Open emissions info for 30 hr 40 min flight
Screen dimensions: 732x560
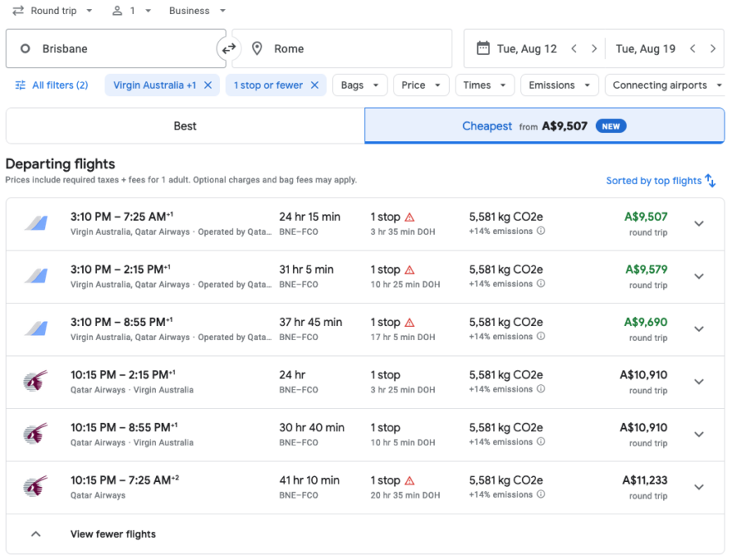540,441
